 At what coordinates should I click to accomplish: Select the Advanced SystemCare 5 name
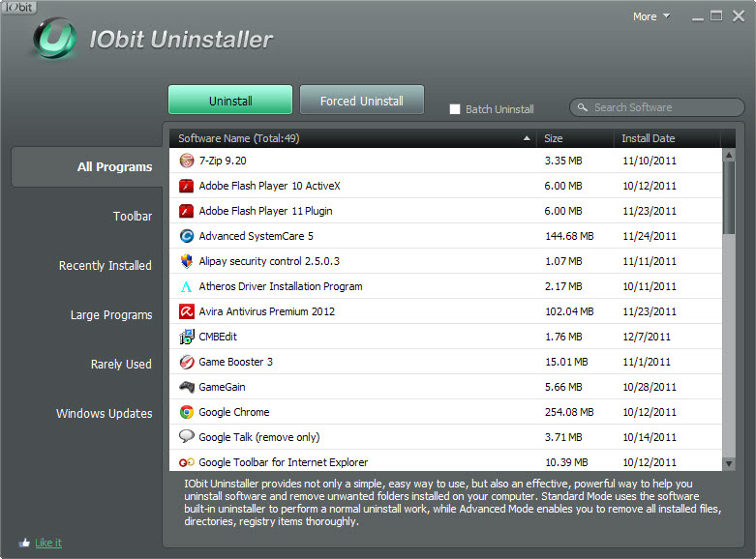pyautogui.click(x=256, y=236)
